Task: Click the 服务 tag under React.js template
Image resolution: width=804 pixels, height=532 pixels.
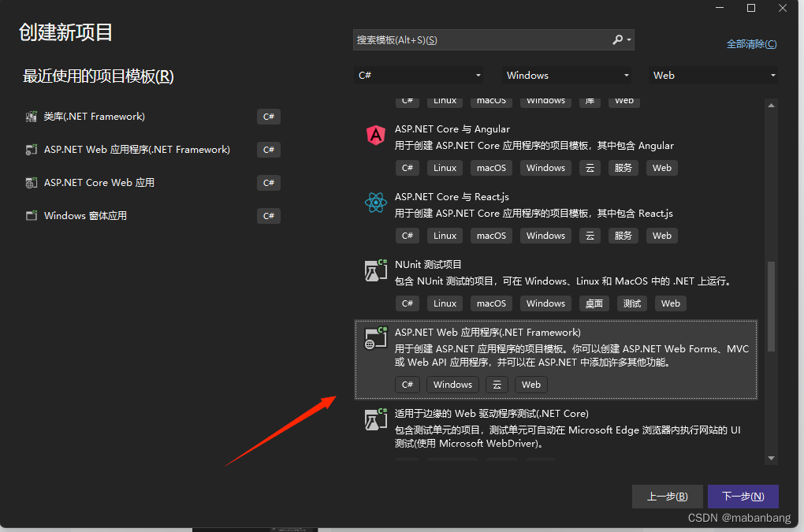Action: [x=623, y=236]
